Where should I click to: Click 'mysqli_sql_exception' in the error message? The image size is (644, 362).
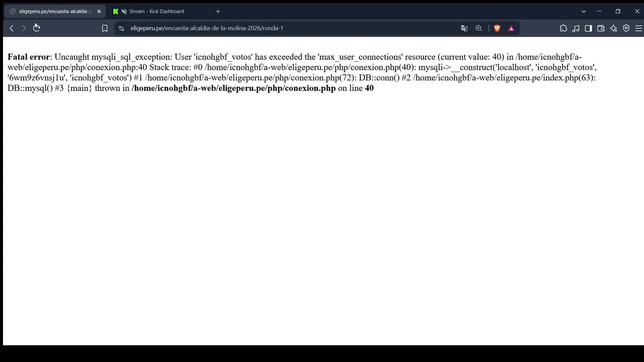point(132,57)
